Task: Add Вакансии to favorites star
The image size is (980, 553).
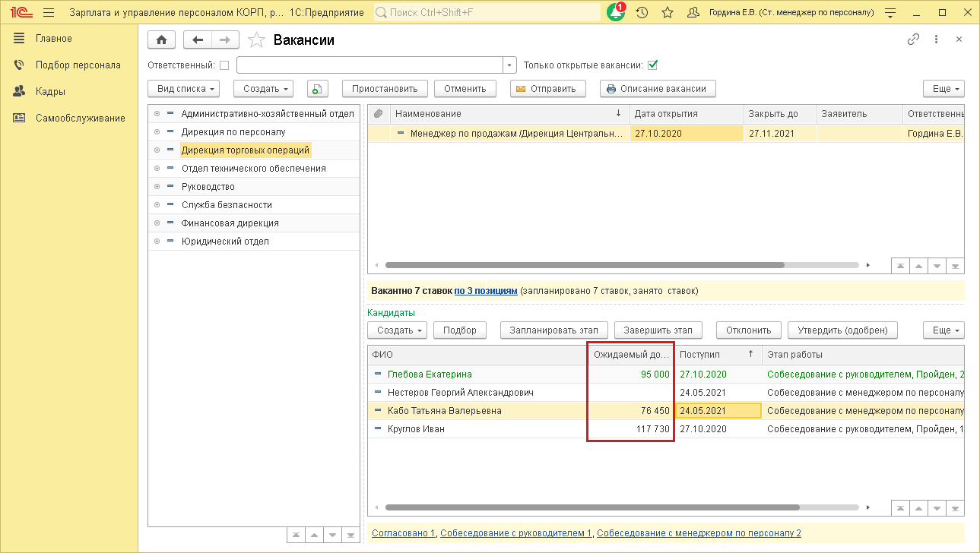Action: (257, 40)
